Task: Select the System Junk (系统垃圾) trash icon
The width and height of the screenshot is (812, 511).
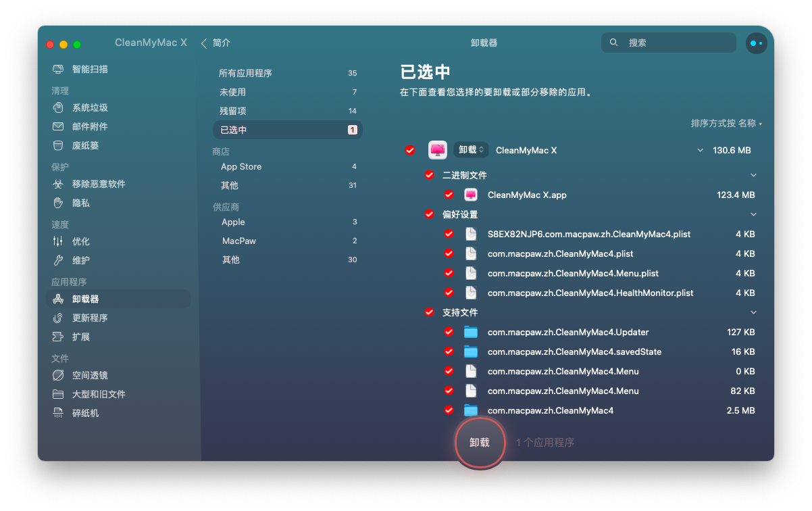Action: click(x=58, y=107)
